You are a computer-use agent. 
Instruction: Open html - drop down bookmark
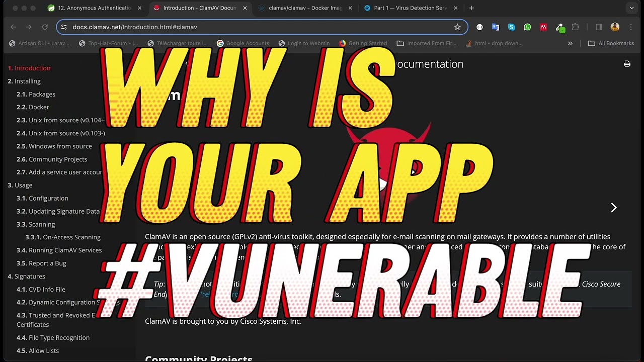[x=494, y=43]
